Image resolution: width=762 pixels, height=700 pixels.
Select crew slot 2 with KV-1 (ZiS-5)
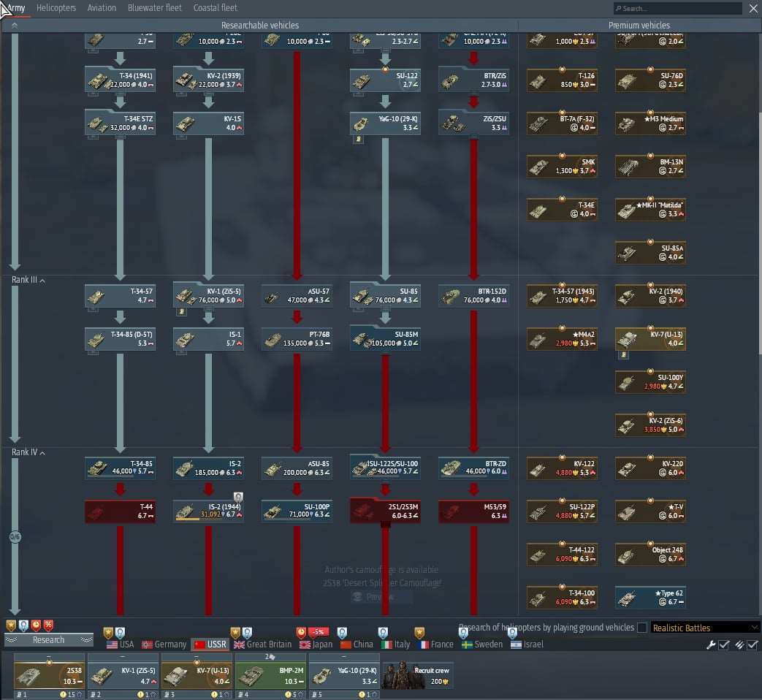pos(123,676)
